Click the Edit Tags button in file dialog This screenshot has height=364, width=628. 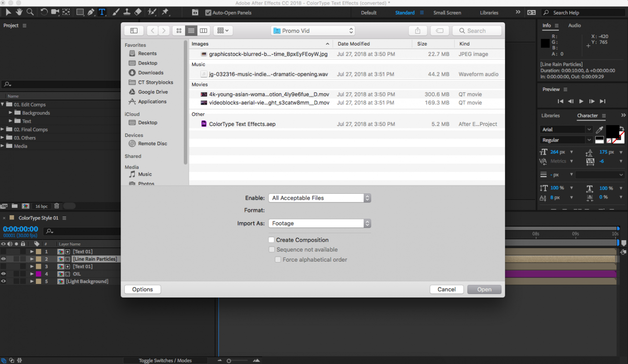[x=440, y=31]
